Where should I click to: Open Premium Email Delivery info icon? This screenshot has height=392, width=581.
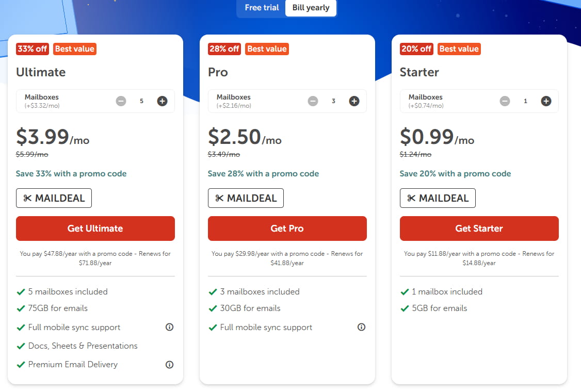pos(169,365)
